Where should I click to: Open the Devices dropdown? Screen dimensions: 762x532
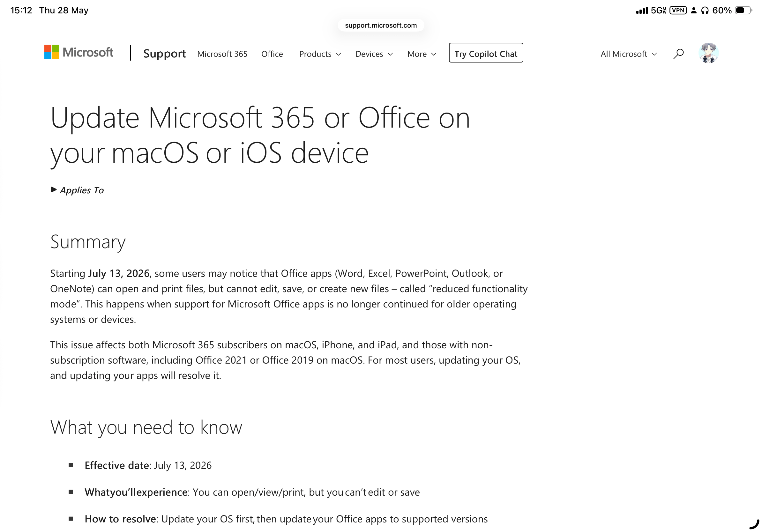pos(374,54)
